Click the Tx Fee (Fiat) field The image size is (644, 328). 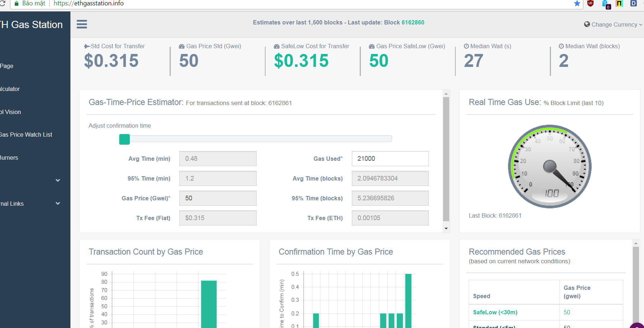click(x=218, y=218)
